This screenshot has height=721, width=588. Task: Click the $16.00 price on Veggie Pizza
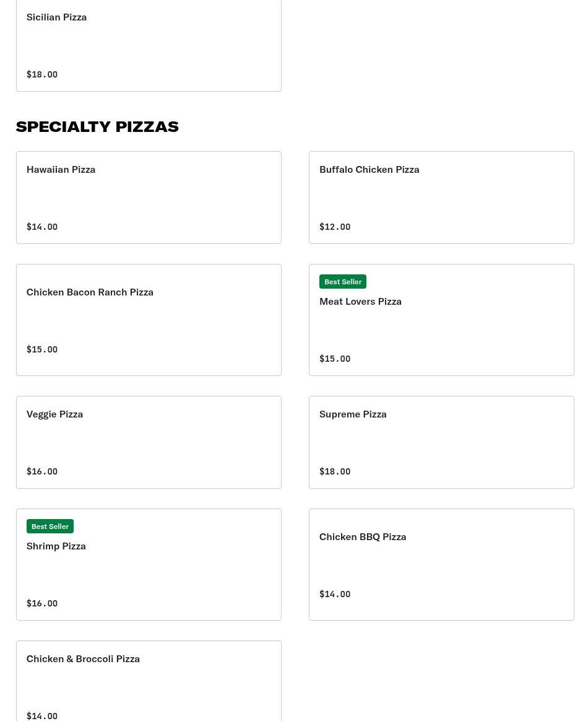coord(42,471)
